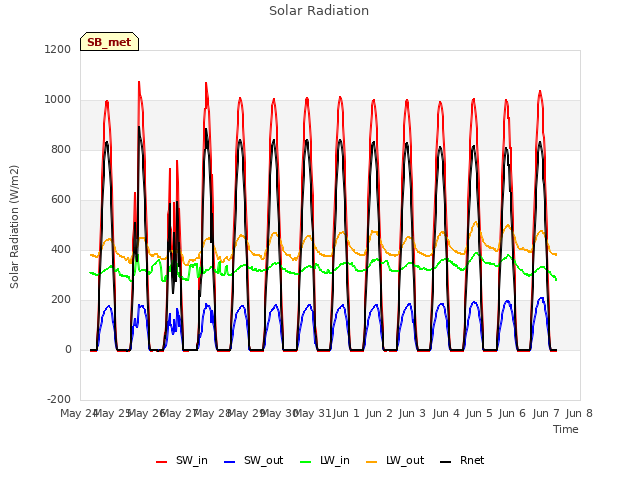
Task: Click the 1000 y-axis tick label
Action: [x=58, y=100]
